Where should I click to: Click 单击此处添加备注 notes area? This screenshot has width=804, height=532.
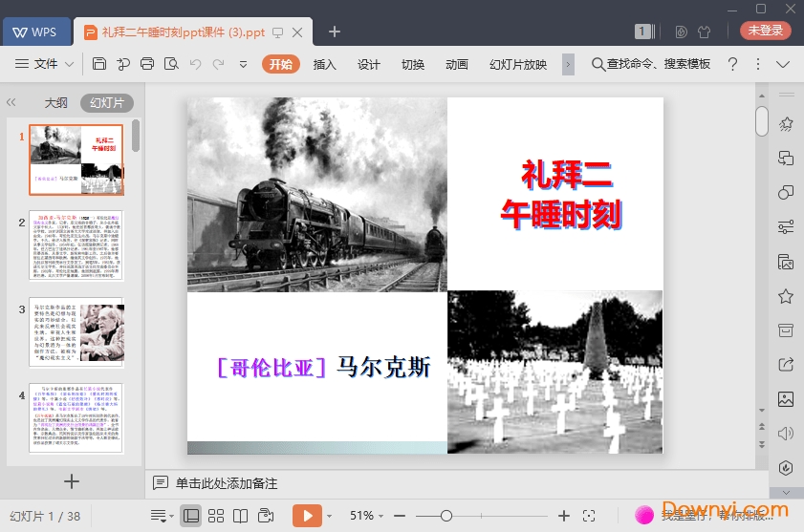[x=227, y=483]
